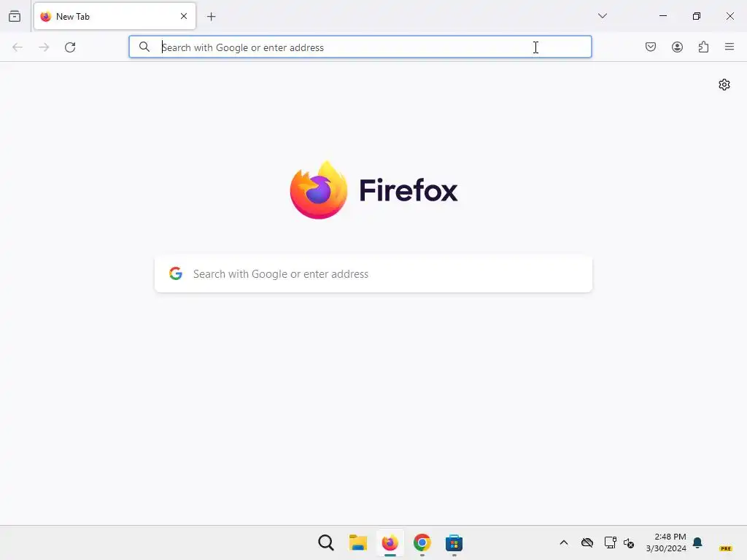Restore down the Firefox window
The width and height of the screenshot is (747, 560).
point(697,16)
